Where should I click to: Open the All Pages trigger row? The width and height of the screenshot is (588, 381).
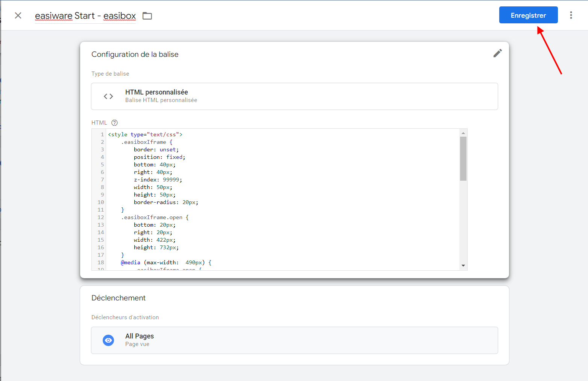point(294,340)
